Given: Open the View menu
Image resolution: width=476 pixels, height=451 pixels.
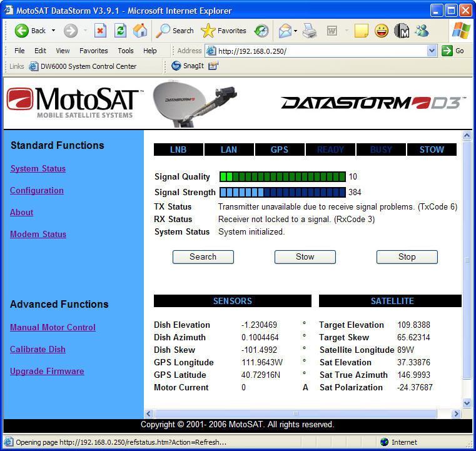Looking at the screenshot, I should [63, 51].
